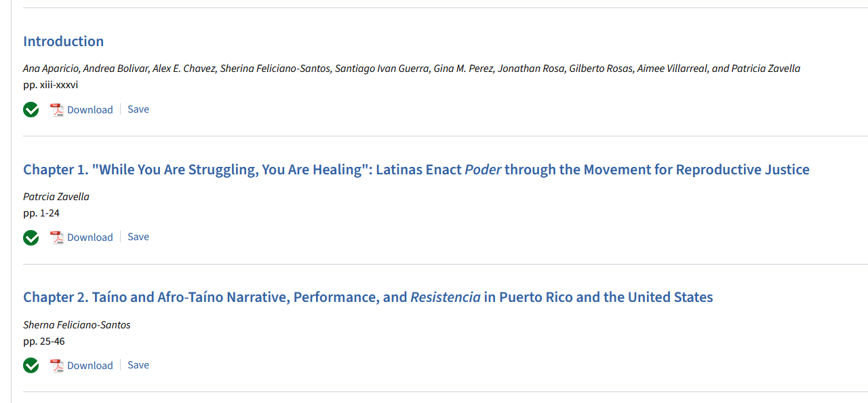Click the green access checkmark for Chapter 1
Viewport: 868px width, 403px height.
(31, 237)
